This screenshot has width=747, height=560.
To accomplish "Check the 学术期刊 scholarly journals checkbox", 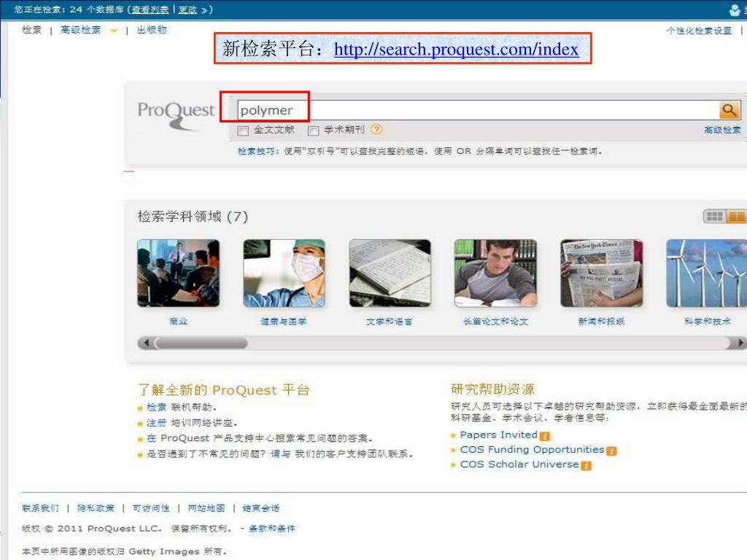I will pos(313,131).
